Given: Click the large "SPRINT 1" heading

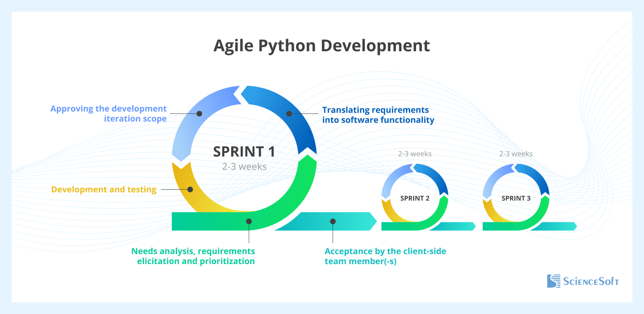Looking at the screenshot, I should pos(244,152).
